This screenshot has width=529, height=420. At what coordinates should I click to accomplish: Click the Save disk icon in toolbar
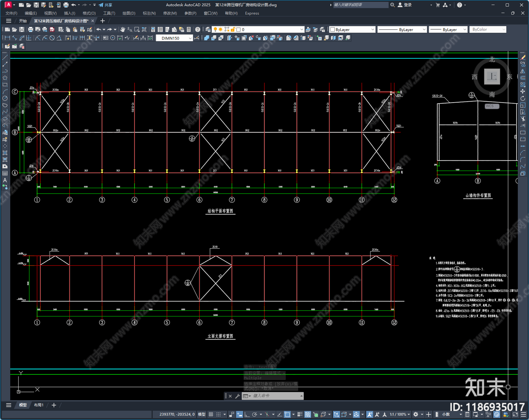coord(21,29)
